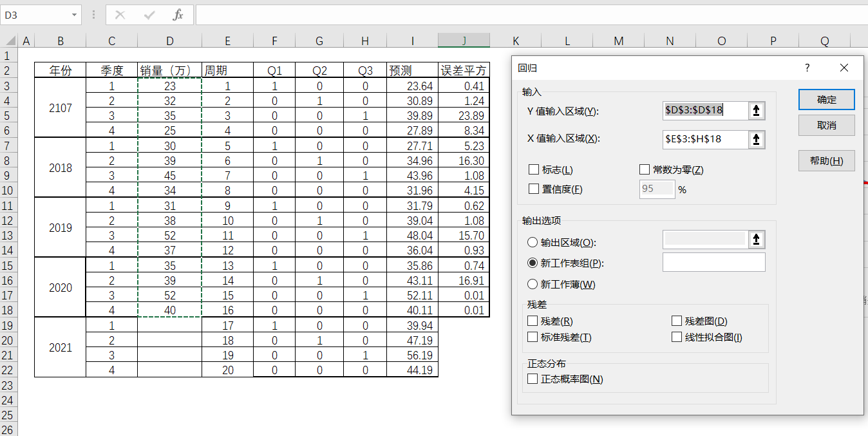Select column D header
The height and width of the screenshot is (436, 868).
point(169,41)
